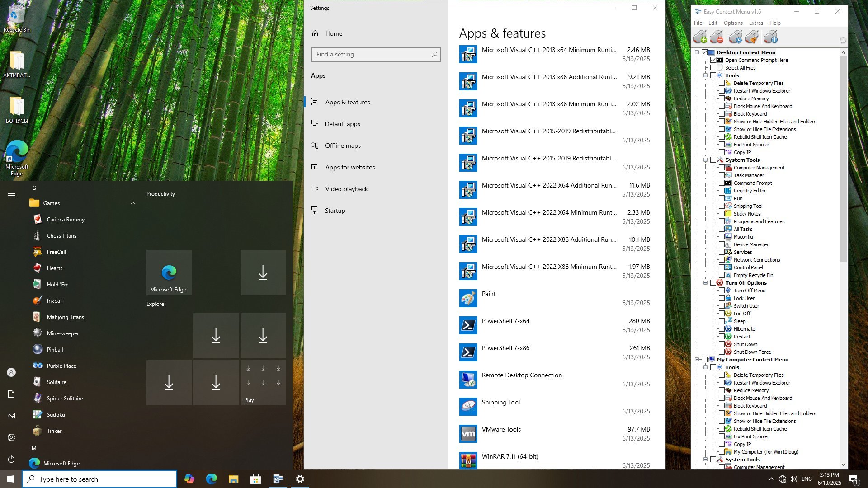This screenshot has width=868, height=488.
Task: Click the WinRAR 7.11 app icon
Action: click(468, 461)
